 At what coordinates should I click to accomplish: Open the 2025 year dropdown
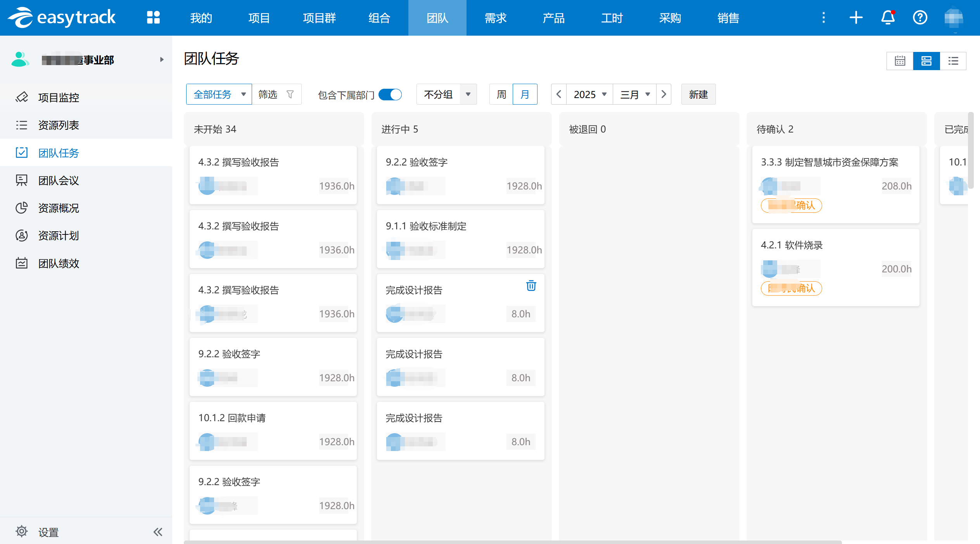click(589, 94)
